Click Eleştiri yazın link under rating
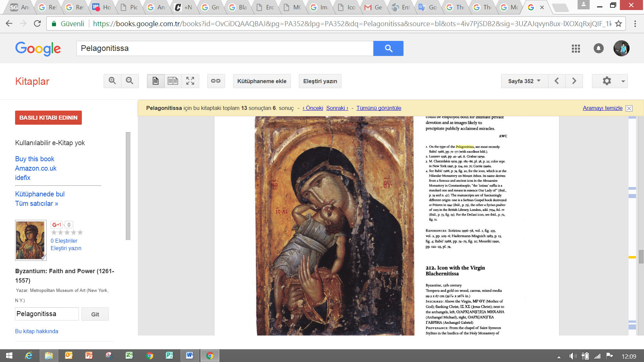This screenshot has width=644, height=362. 66,248
